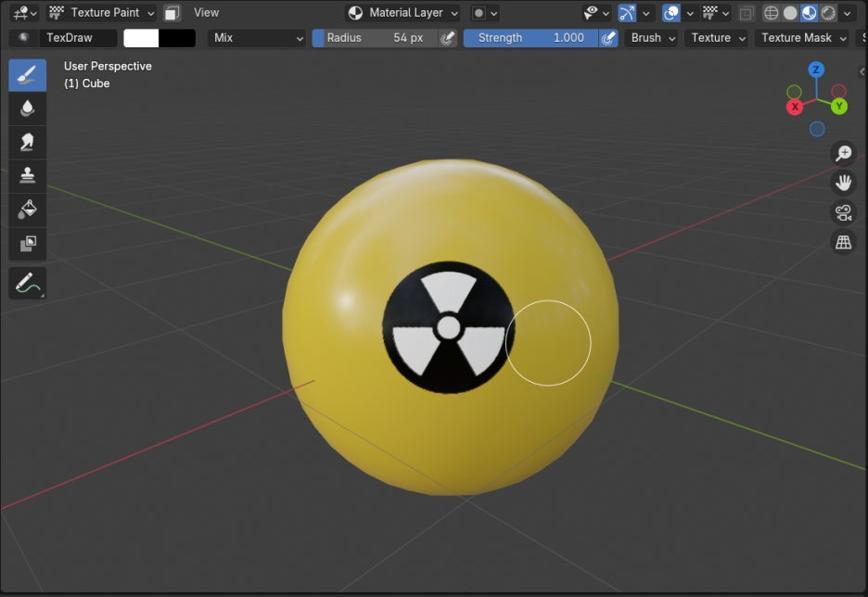Image resolution: width=868 pixels, height=597 pixels.
Task: Switch to rendered viewport shading
Action: click(x=828, y=13)
